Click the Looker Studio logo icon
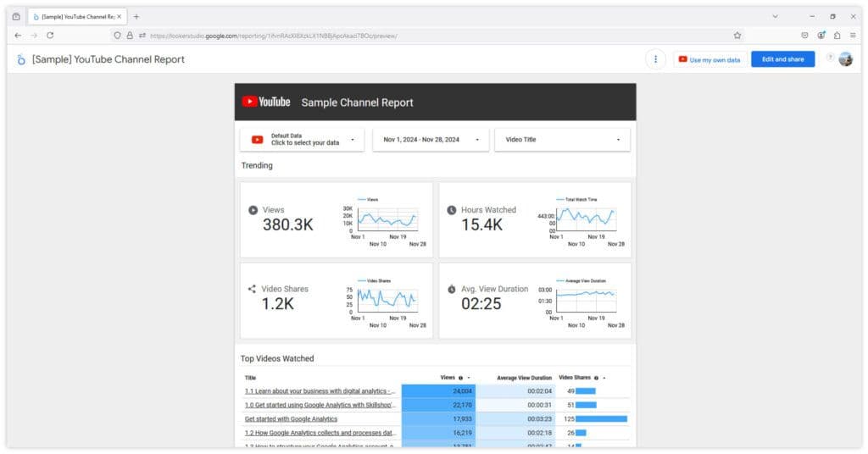This screenshot has width=868, height=454. tap(20, 59)
